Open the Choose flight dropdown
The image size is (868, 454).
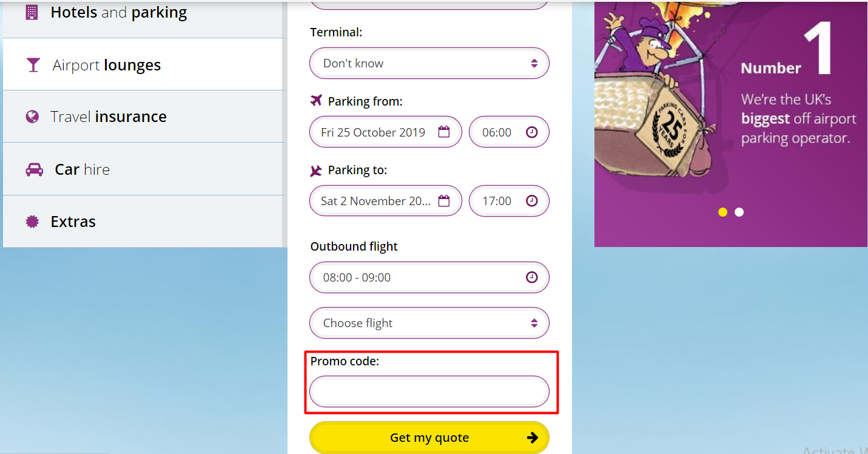(x=429, y=322)
